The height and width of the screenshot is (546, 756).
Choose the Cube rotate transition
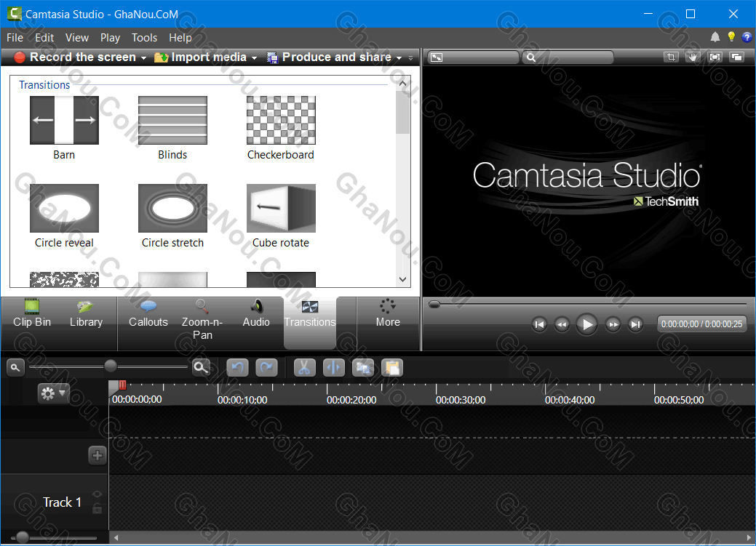point(281,208)
